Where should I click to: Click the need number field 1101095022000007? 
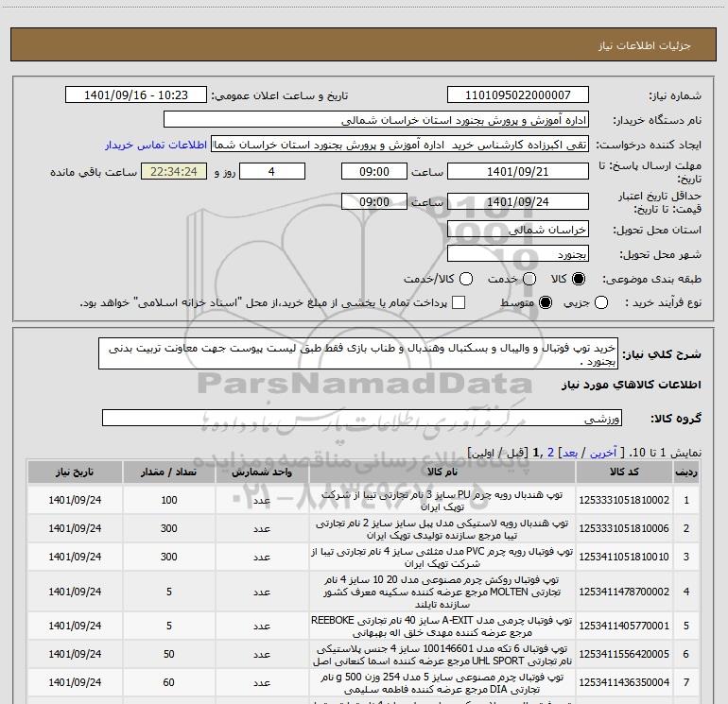pos(518,94)
